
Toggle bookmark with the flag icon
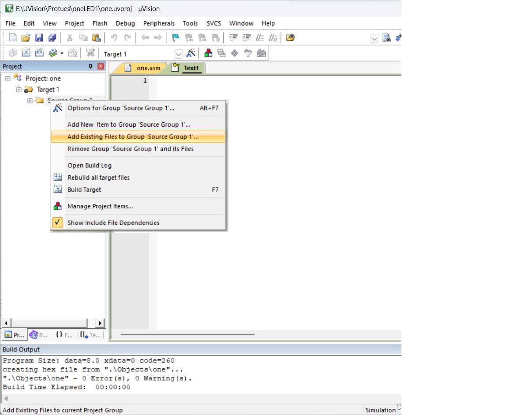pyautogui.click(x=175, y=38)
